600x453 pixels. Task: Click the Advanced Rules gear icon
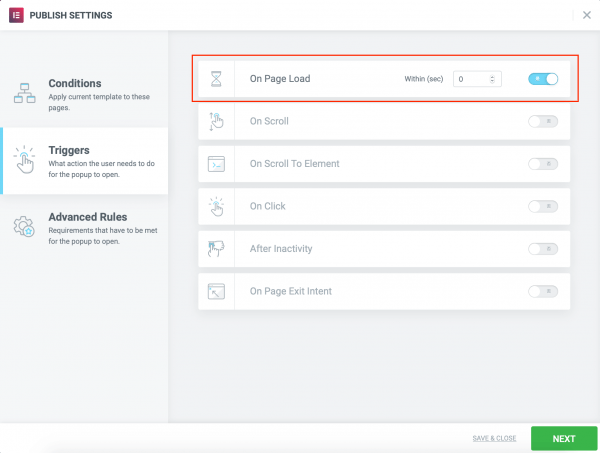coord(24,226)
